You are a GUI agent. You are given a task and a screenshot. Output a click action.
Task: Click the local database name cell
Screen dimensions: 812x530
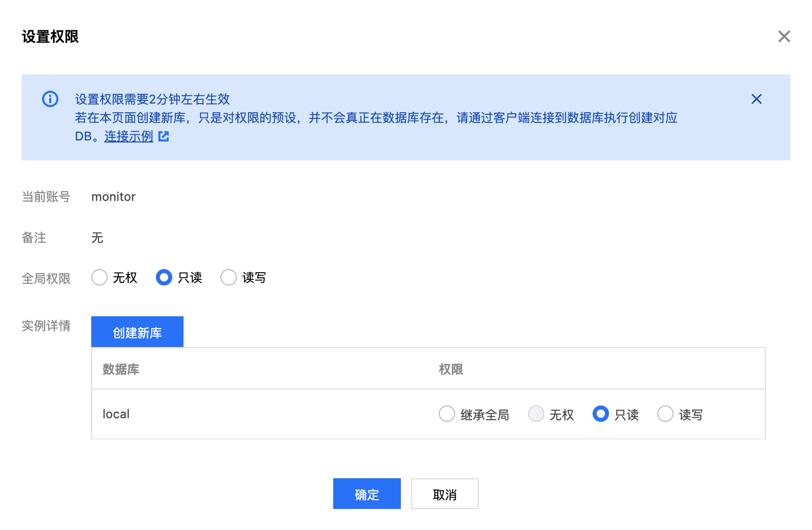point(116,414)
